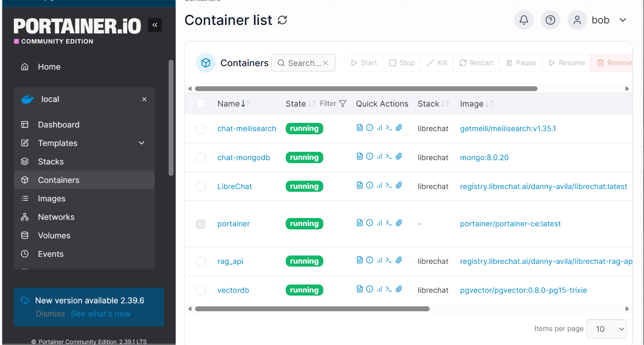Open stats for LibreChat container
Viewport: 644px width, 345px height.
379,186
